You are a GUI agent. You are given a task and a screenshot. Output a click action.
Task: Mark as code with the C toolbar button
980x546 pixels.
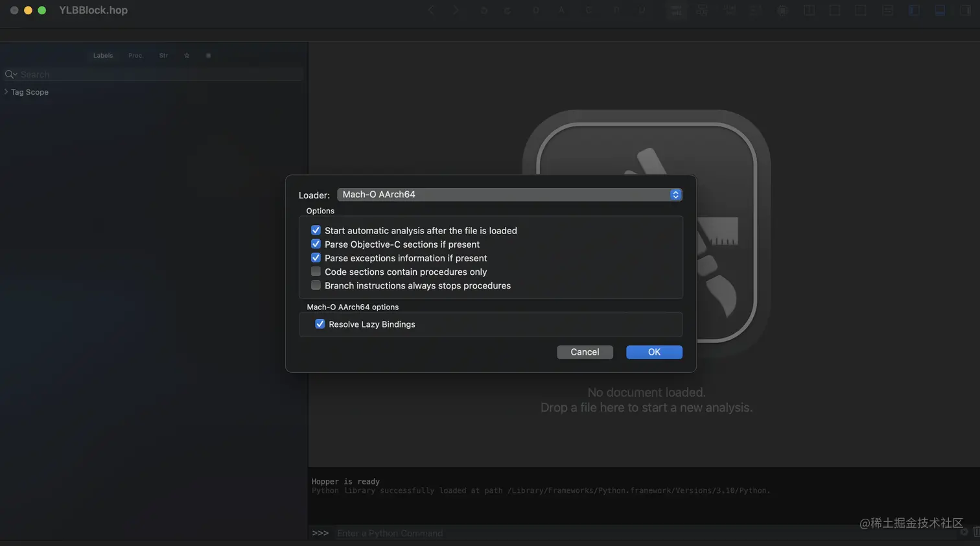coord(589,10)
